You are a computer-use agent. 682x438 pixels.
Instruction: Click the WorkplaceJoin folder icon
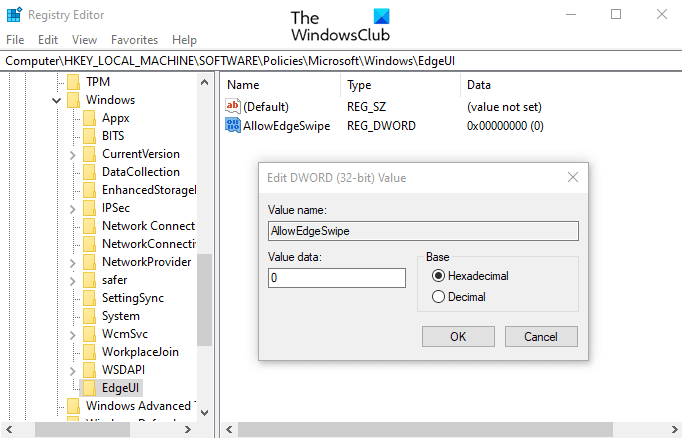(x=90, y=352)
